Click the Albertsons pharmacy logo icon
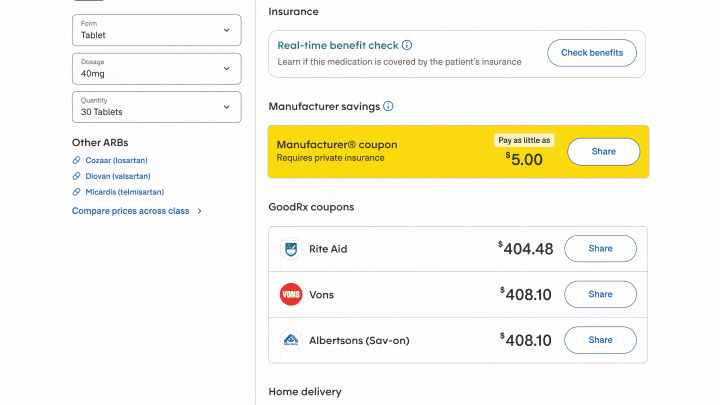Image resolution: width=720 pixels, height=405 pixels. 291,340
